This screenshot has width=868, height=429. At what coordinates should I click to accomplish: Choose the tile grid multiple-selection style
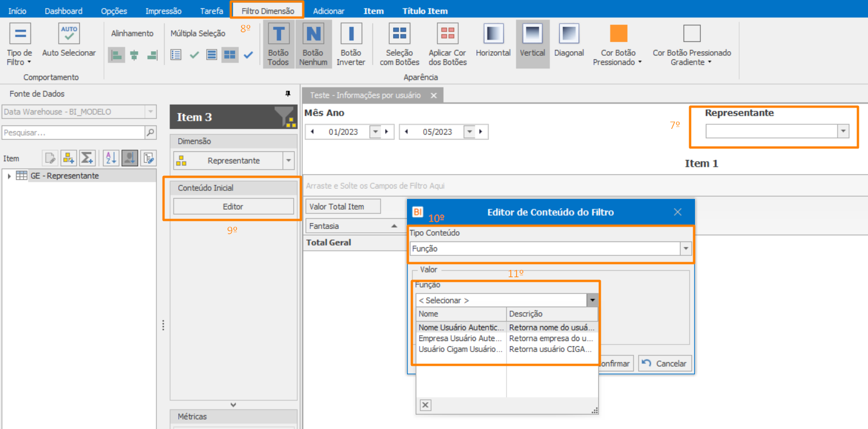(x=230, y=55)
